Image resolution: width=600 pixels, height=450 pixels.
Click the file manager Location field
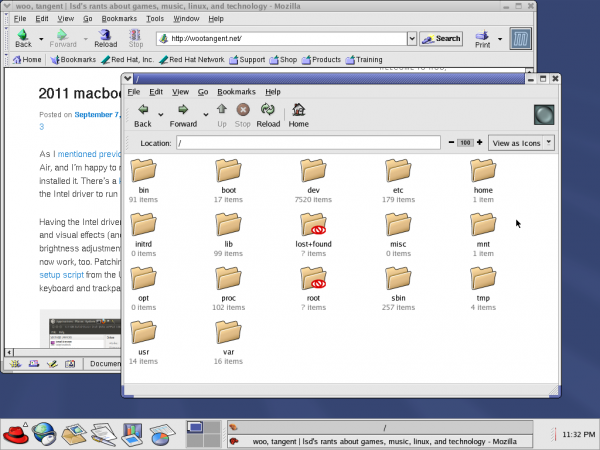[x=308, y=143]
